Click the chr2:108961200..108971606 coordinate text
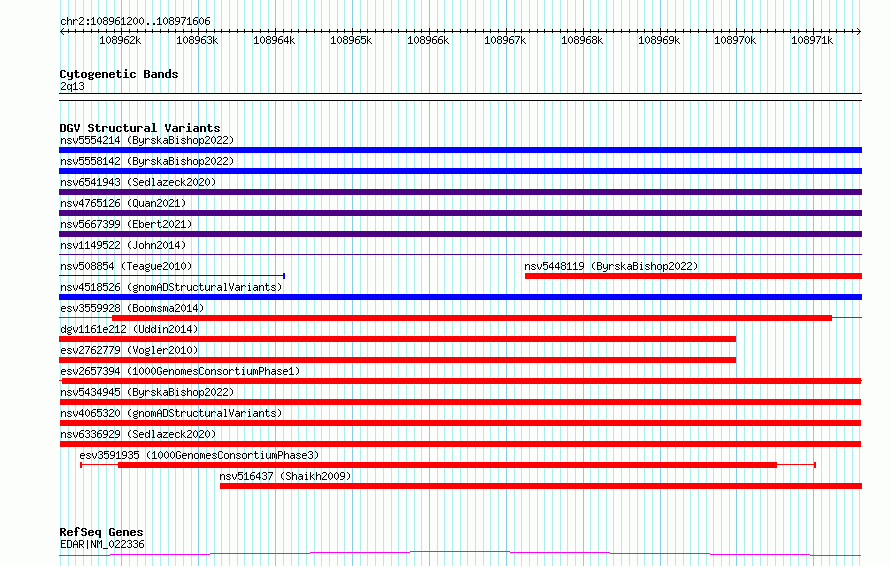Image resolution: width=890 pixels, height=566 pixels. click(x=135, y=21)
